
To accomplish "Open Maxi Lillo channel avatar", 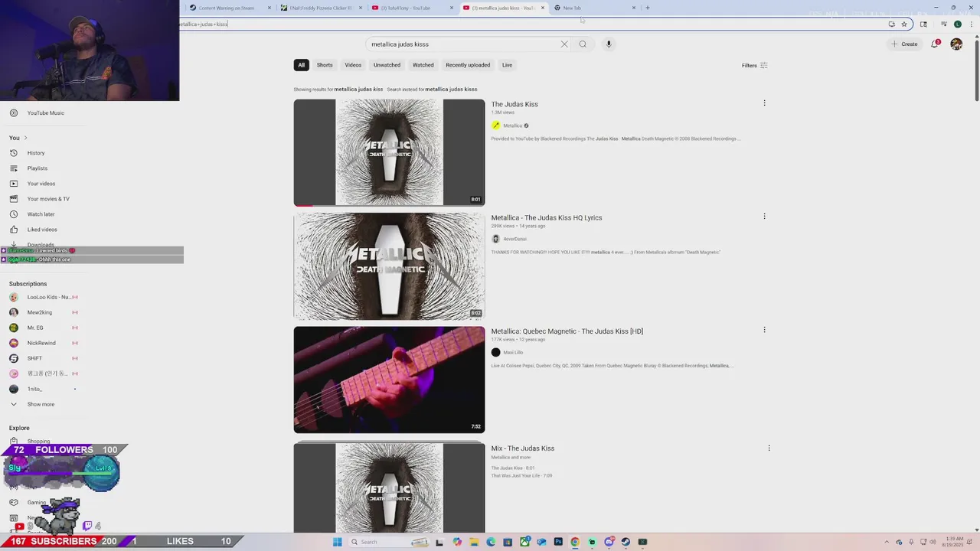I will point(495,352).
